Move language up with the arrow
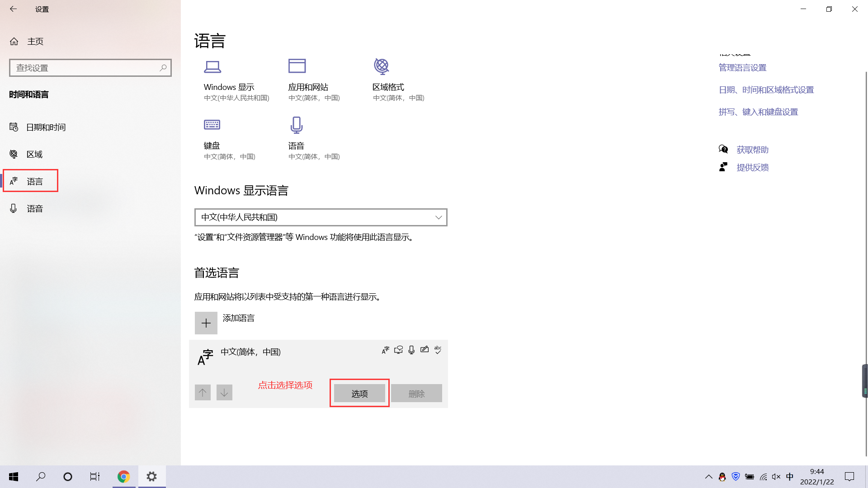This screenshot has width=868, height=488. coord(203,393)
